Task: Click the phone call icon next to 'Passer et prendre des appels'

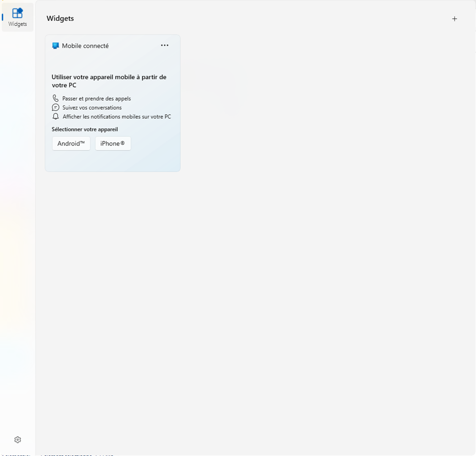Action: point(55,98)
